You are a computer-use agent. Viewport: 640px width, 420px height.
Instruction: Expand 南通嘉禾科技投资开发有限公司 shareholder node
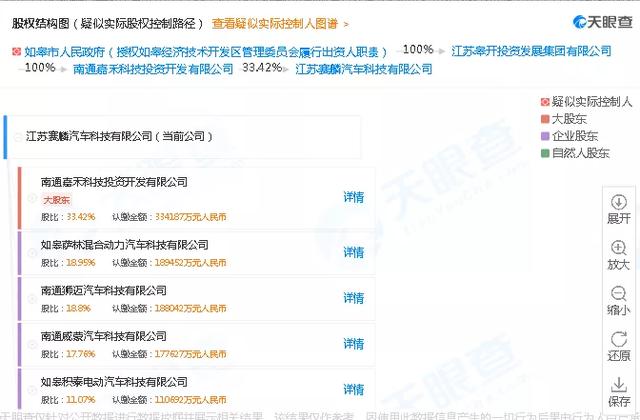pos(32,198)
